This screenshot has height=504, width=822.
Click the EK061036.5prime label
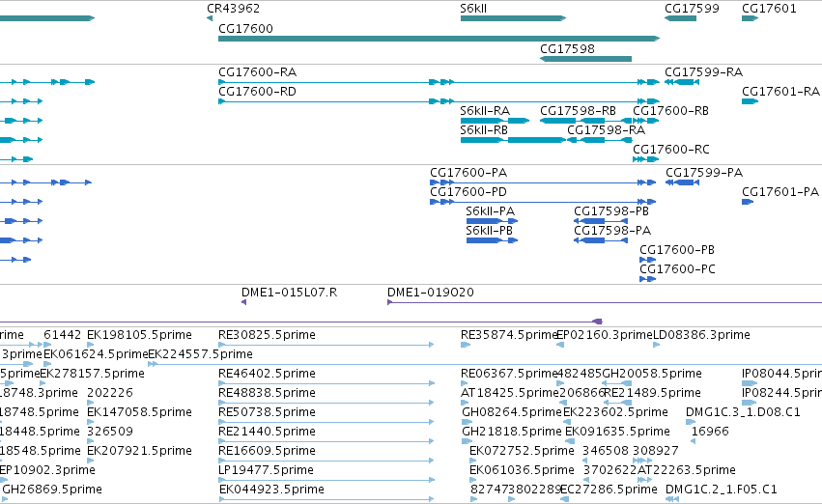pos(523,470)
